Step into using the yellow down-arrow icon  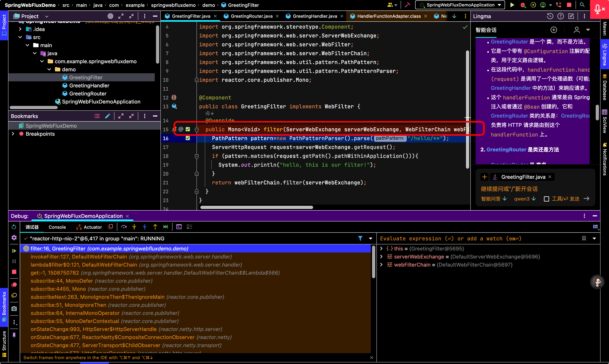point(134,227)
